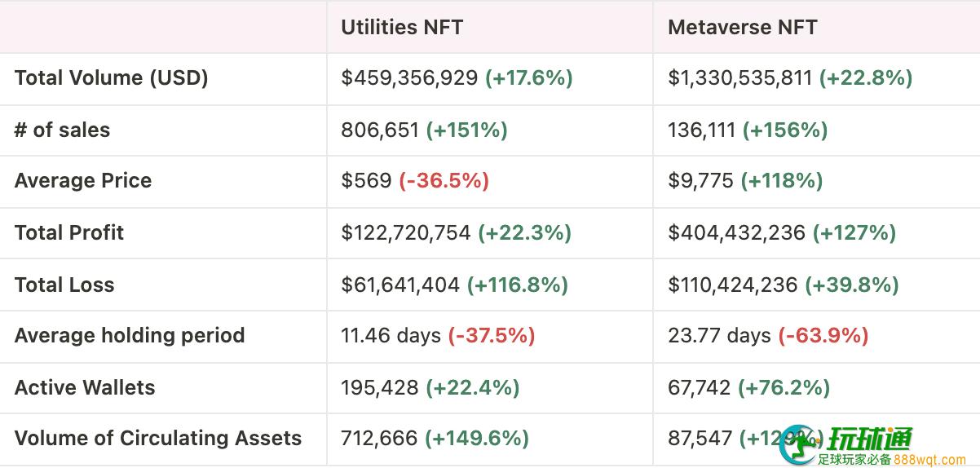Screen dimensions: 980x468
Task: Click Volume of Circulating Assets label
Action: 158,439
